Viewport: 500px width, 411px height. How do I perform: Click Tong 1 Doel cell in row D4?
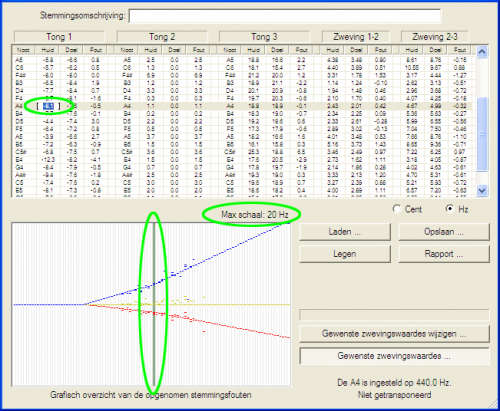pyautogui.click(x=72, y=91)
